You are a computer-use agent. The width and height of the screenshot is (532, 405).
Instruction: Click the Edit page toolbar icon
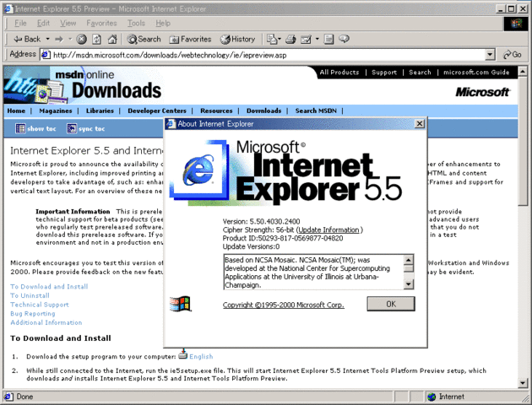coord(306,40)
